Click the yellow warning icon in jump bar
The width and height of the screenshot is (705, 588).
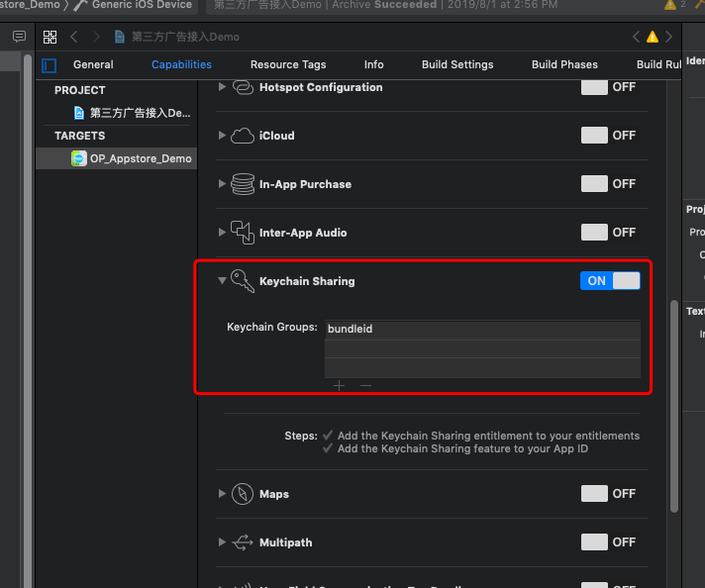tap(652, 37)
